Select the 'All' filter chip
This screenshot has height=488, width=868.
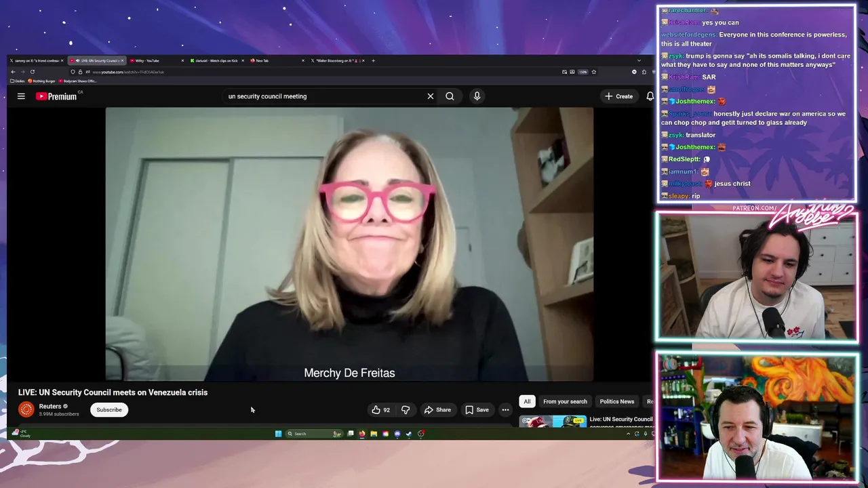(527, 401)
